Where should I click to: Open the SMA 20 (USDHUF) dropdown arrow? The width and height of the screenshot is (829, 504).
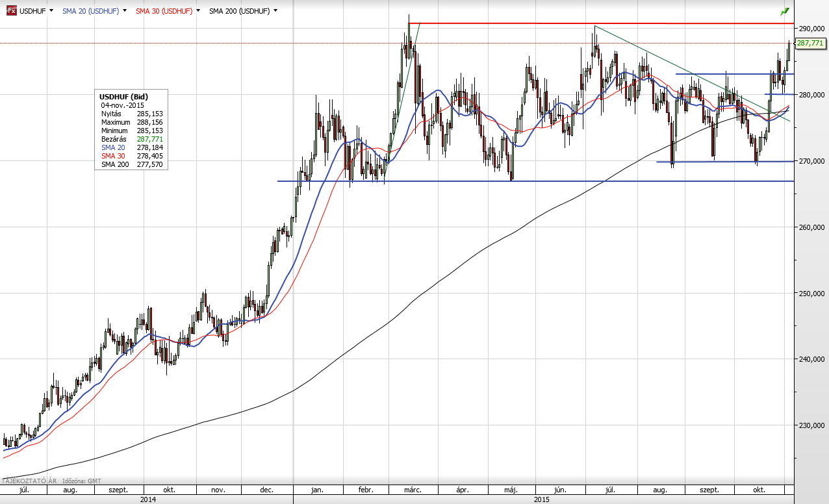pos(123,11)
